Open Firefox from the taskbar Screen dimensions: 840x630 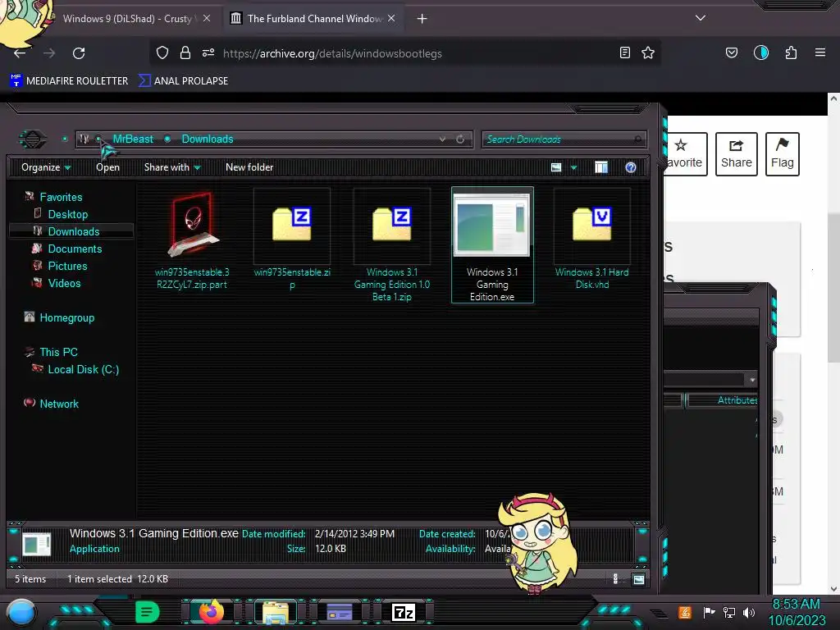coord(211,612)
